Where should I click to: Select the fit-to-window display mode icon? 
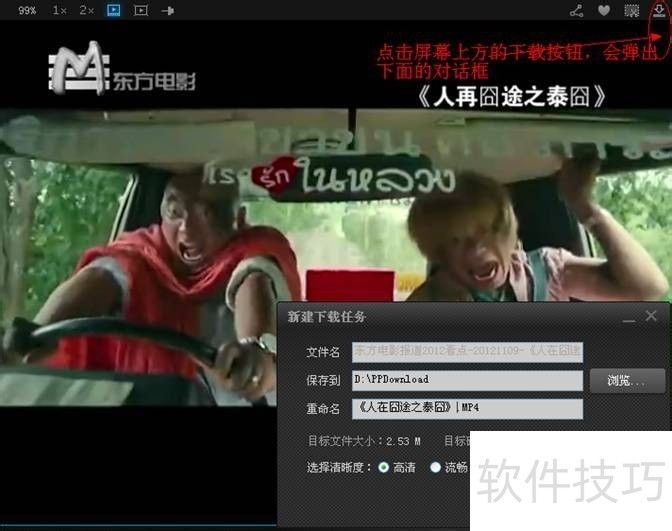113,11
